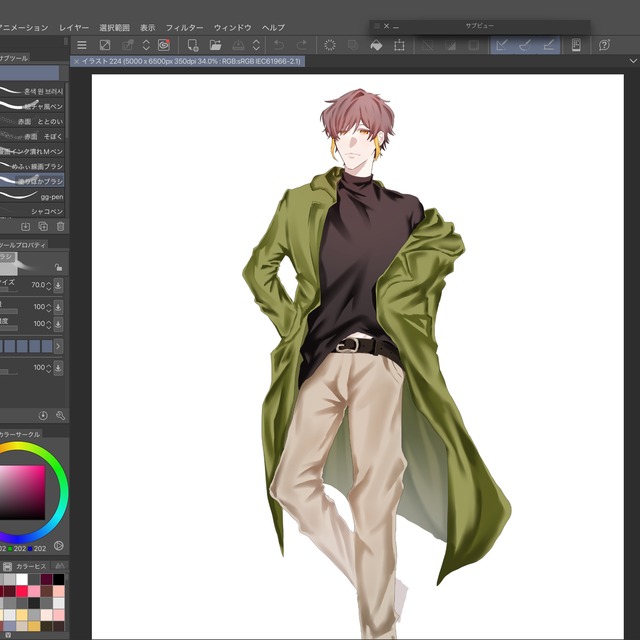The width and height of the screenshot is (640, 640).
Task: Open the フィルター menu
Action: 184,28
